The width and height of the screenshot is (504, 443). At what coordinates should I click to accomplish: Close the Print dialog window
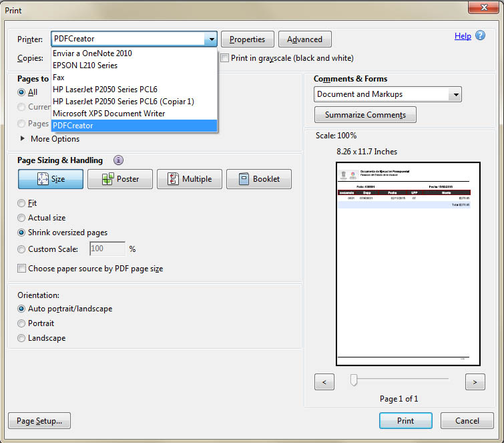click(484, 7)
